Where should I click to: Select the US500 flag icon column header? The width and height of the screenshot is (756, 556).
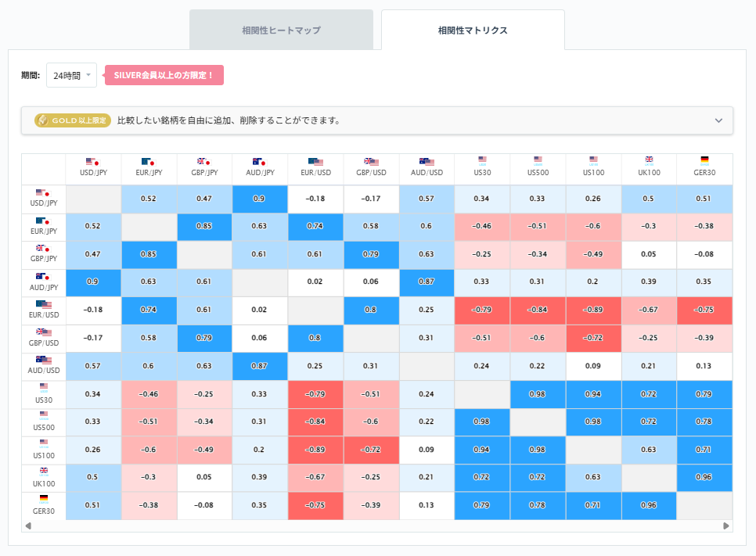point(538,160)
